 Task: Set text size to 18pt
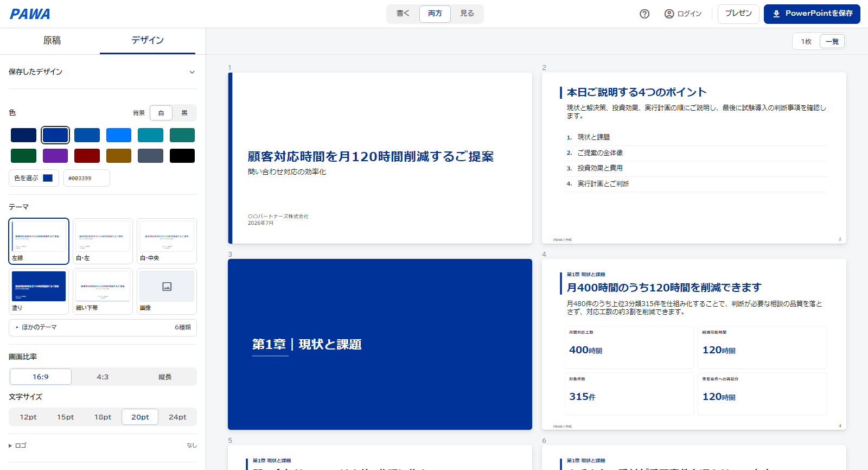pos(103,417)
